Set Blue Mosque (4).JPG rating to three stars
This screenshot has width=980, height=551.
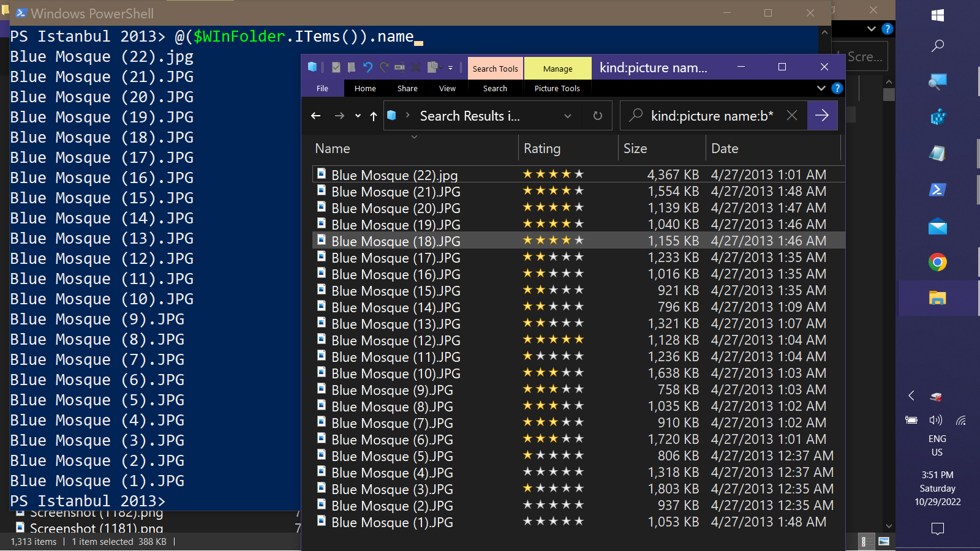[x=554, y=471]
